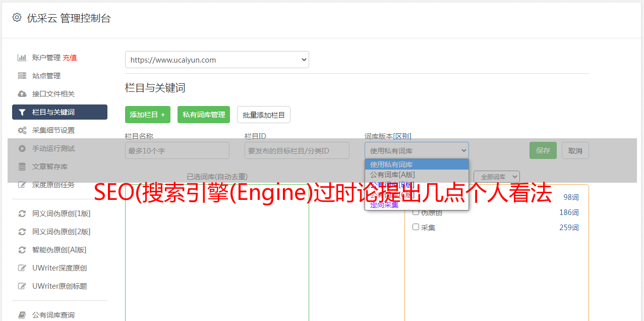The width and height of the screenshot is (644, 321).
Task: Tick the 伪原创 checkbox
Action: [416, 212]
